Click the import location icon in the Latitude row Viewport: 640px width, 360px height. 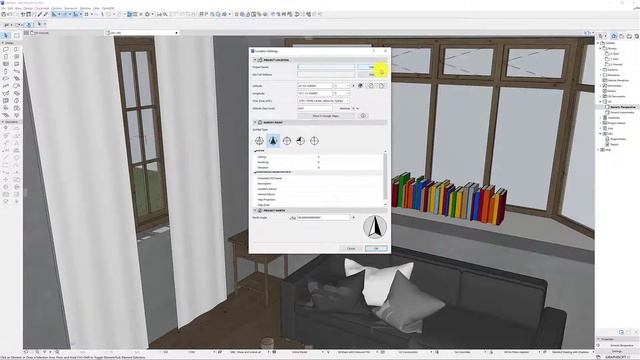coord(371,86)
